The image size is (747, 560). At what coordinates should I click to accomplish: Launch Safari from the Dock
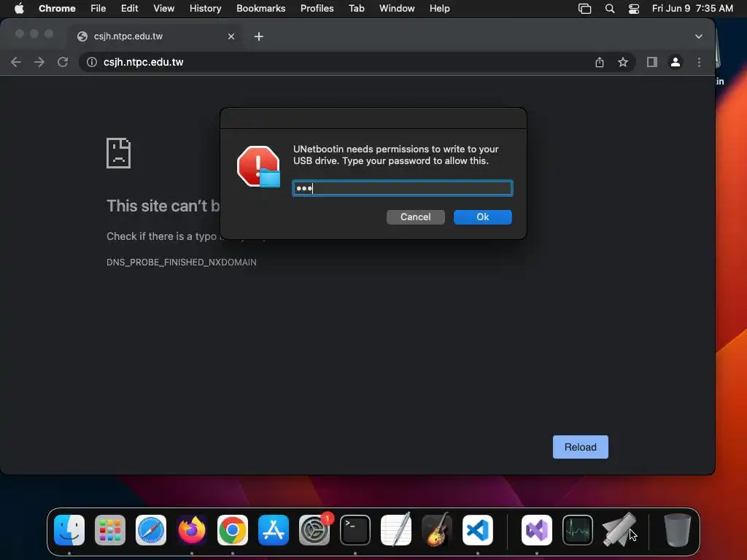pyautogui.click(x=151, y=530)
